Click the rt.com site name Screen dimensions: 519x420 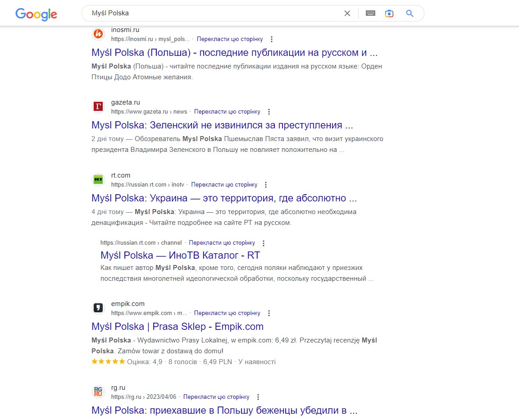click(120, 175)
